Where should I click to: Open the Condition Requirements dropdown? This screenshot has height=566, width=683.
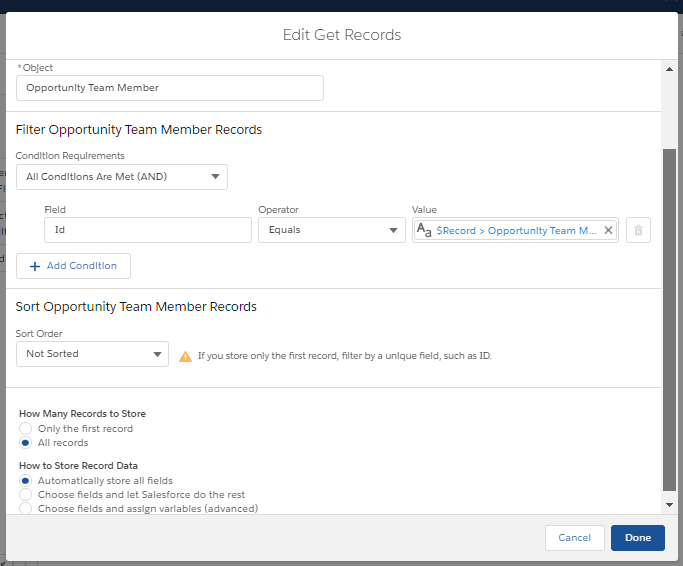pos(122,177)
